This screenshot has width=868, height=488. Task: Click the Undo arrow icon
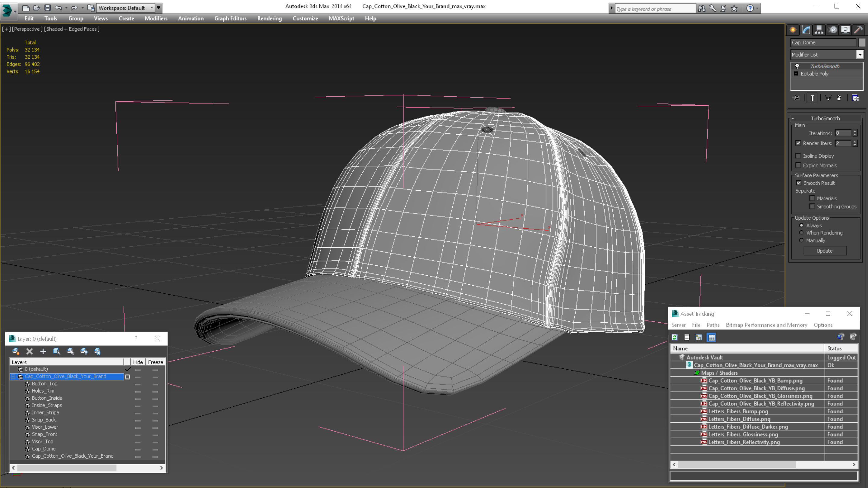pyautogui.click(x=59, y=8)
